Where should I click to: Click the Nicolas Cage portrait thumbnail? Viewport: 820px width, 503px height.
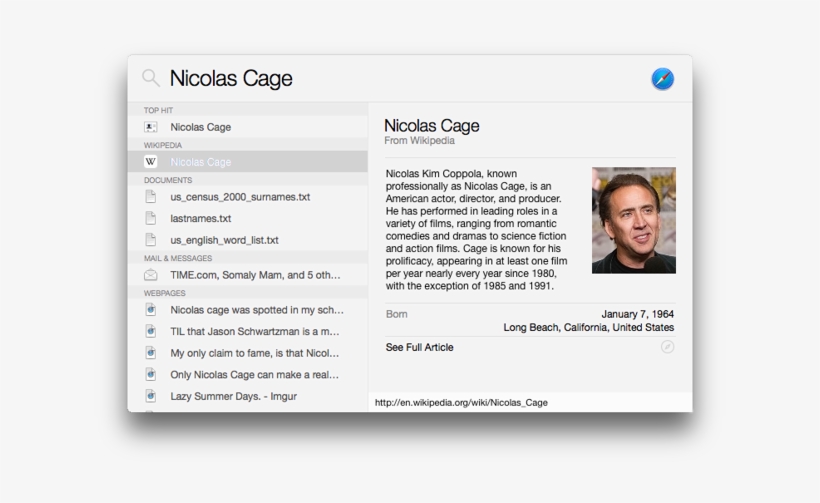(634, 220)
